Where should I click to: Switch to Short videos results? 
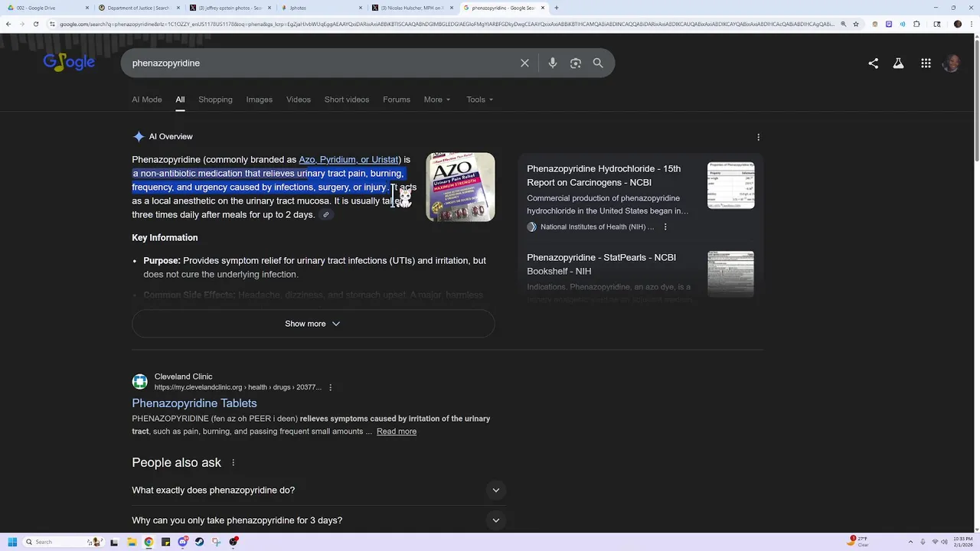[x=347, y=99]
